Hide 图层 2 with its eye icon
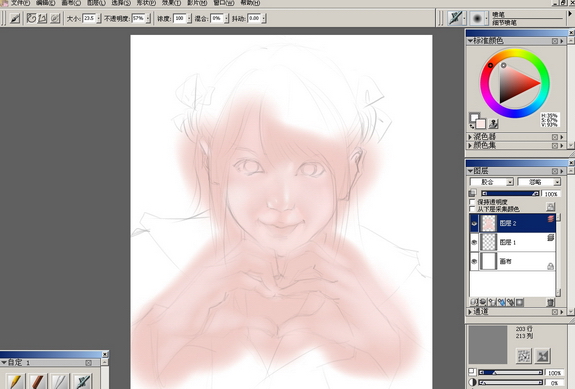The width and height of the screenshot is (575, 389). (474, 223)
